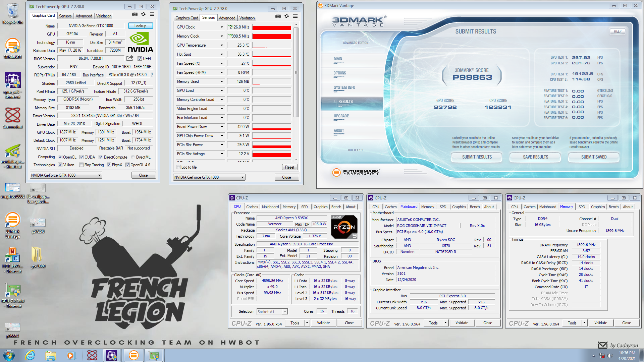Expand Board Power Draw sensor dropdown

click(222, 127)
